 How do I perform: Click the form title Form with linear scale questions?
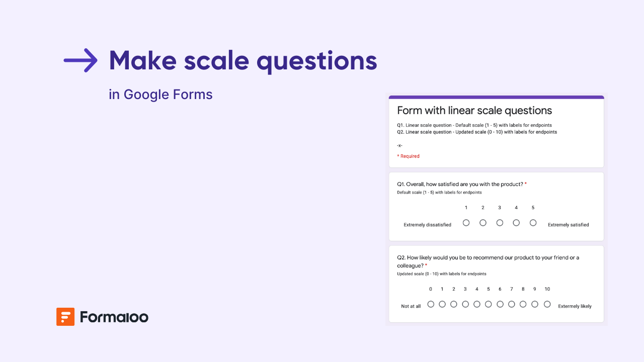(x=474, y=110)
